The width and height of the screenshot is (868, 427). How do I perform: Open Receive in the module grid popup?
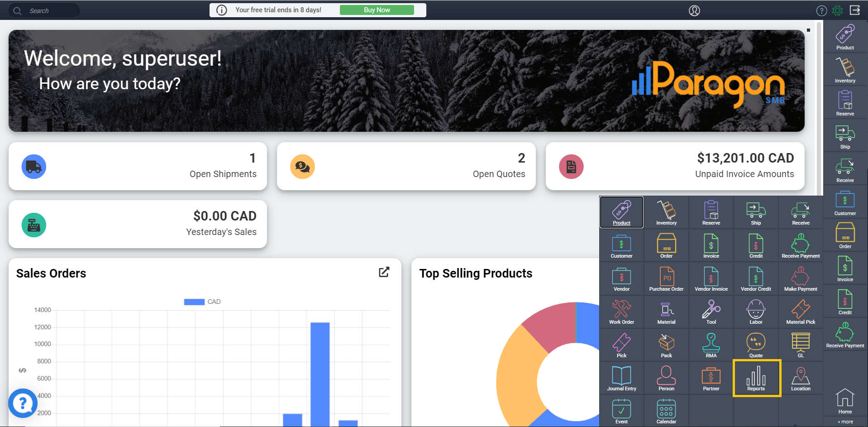pyautogui.click(x=801, y=212)
